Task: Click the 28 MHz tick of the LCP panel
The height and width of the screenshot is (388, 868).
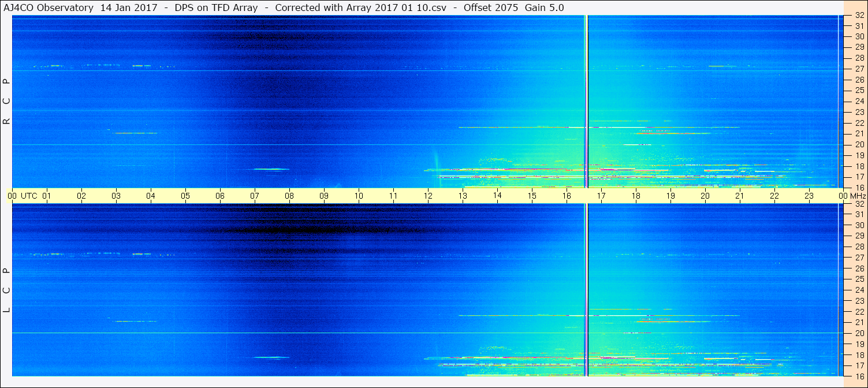Action: coord(859,247)
